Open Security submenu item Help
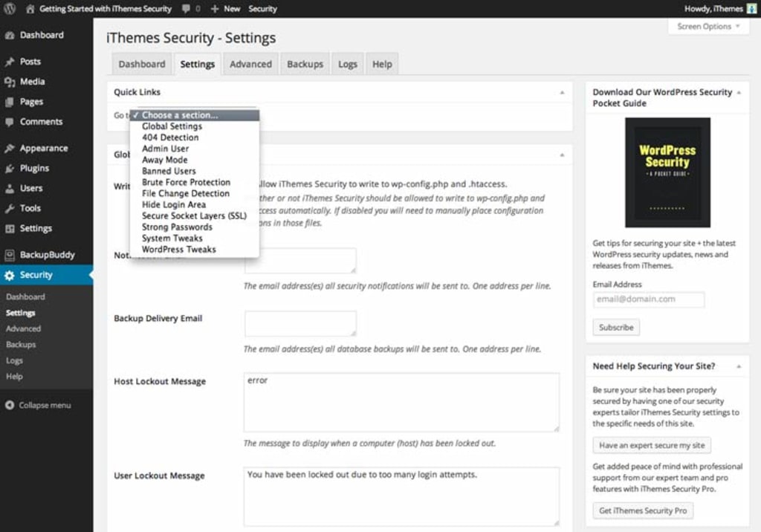 point(14,376)
